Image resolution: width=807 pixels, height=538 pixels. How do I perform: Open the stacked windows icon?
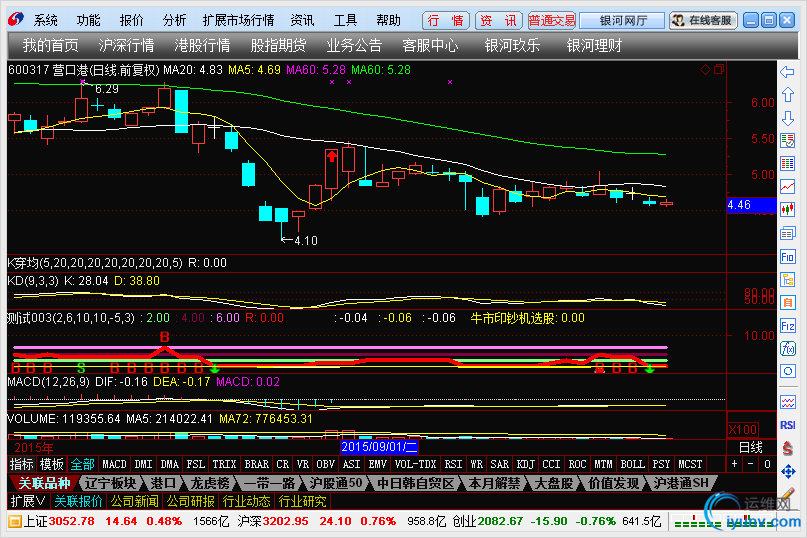(x=787, y=233)
